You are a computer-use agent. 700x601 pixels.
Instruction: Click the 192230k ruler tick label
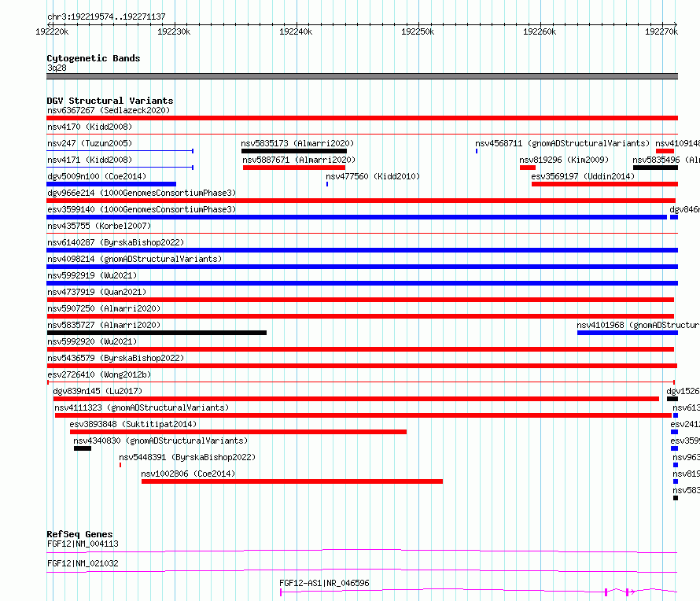coord(174,32)
